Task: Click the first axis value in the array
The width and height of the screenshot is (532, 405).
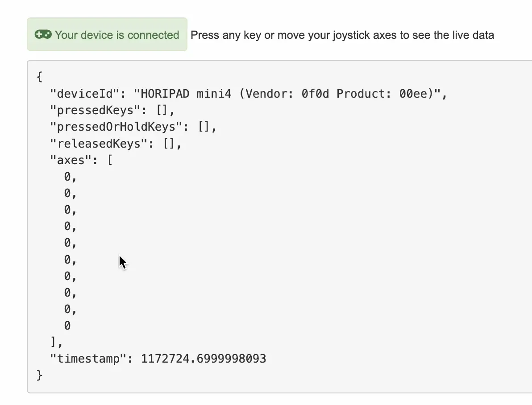Action: click(x=67, y=177)
